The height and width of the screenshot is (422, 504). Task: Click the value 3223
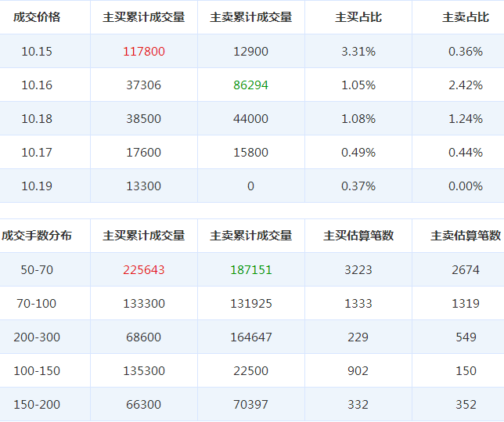pos(358,270)
